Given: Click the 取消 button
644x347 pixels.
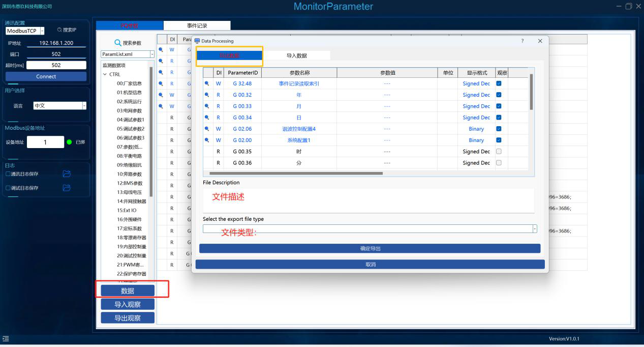Looking at the screenshot, I should (x=370, y=265).
